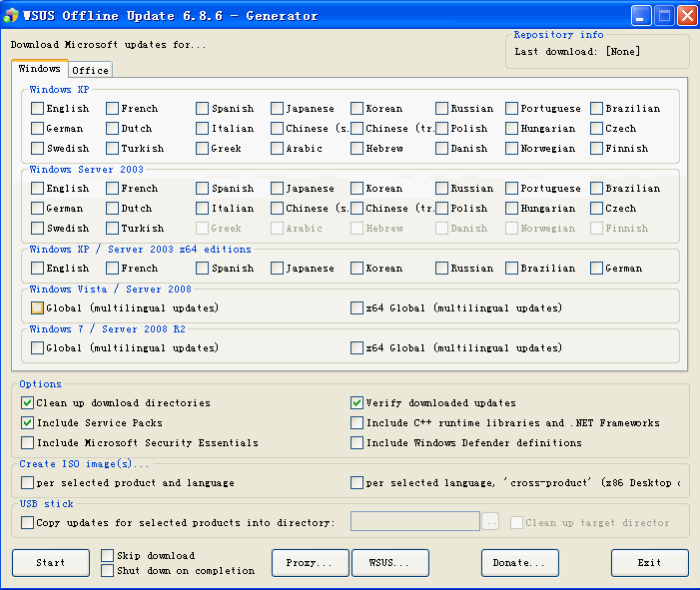This screenshot has width=700, height=590.
Task: Check French under Windows XP
Action: [x=113, y=109]
